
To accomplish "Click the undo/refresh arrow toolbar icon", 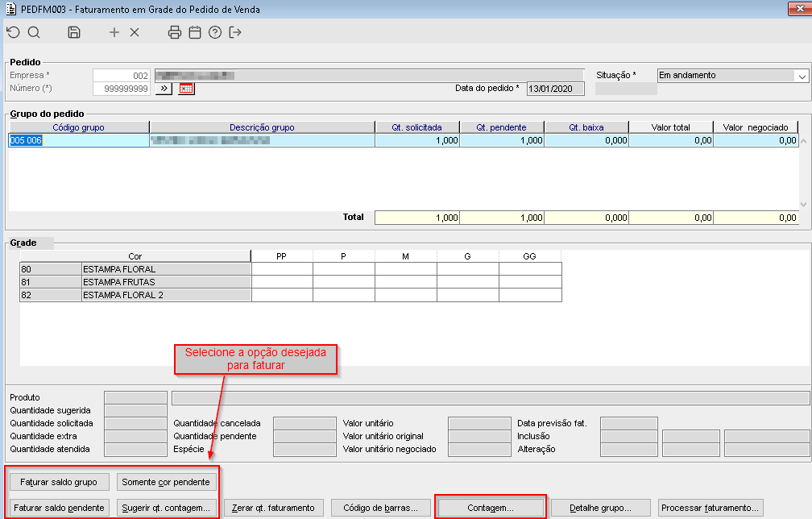I will (13, 32).
